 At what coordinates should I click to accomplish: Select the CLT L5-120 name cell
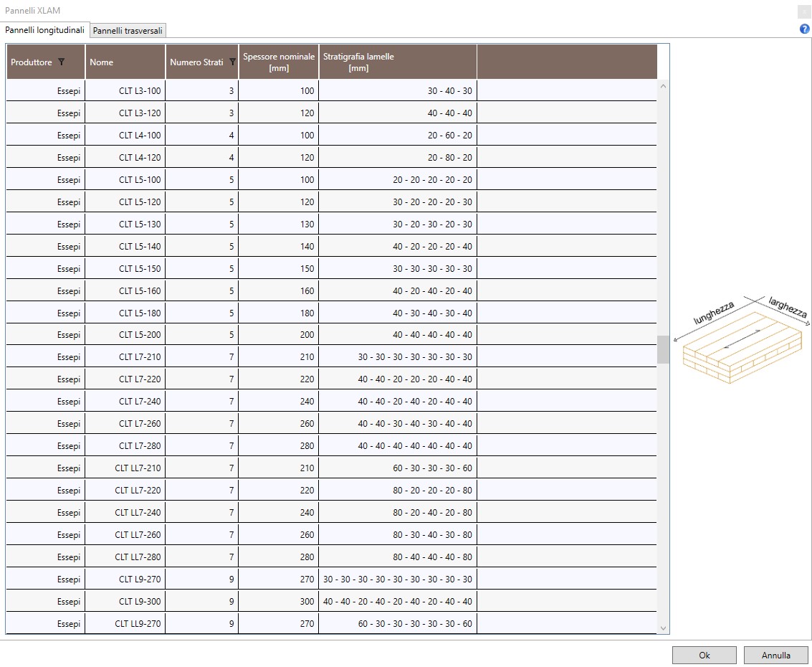125,202
